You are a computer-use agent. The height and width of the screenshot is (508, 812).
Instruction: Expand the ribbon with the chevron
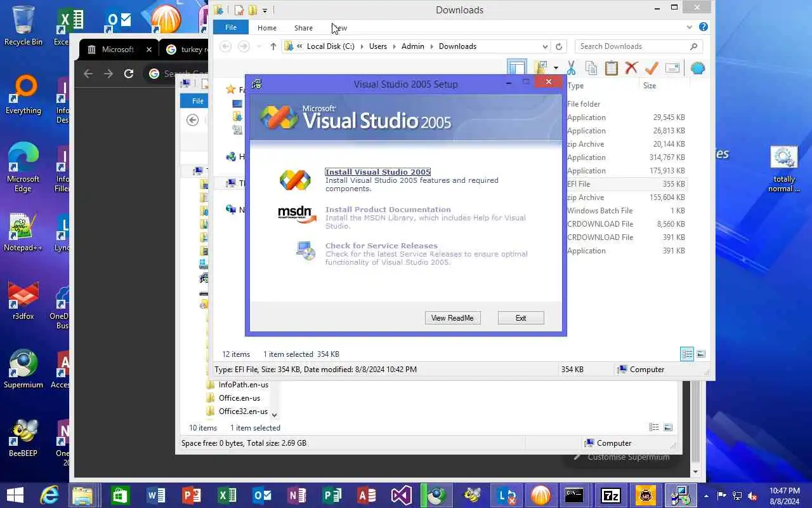690,27
